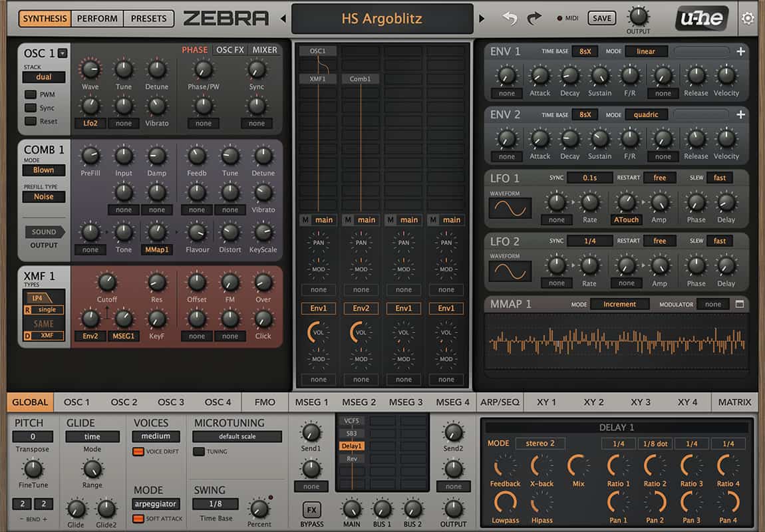Open the OSC 1 stack mode dropdown set to dual
Viewport: 765px width, 532px height.
pyautogui.click(x=44, y=77)
